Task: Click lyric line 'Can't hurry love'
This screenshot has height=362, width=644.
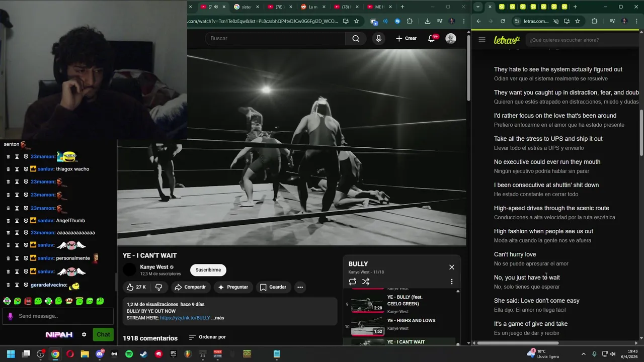Action: click(515, 254)
